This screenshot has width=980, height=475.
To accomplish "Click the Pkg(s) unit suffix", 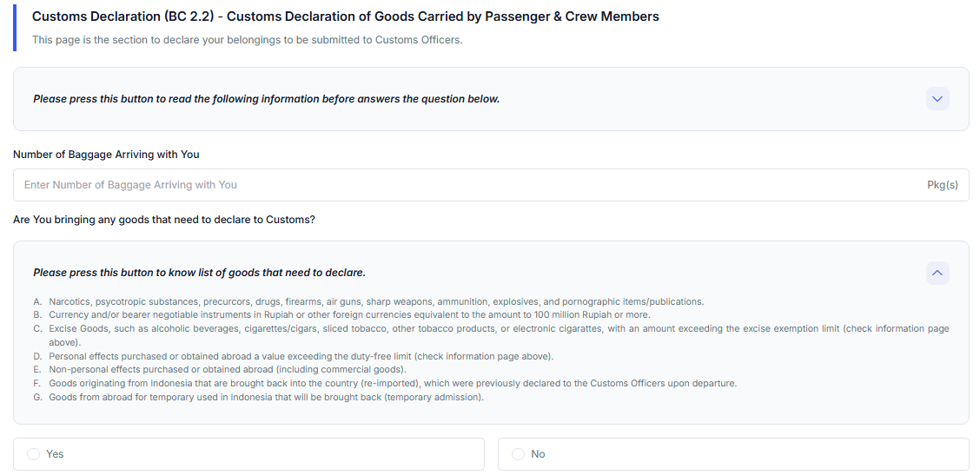I will [942, 185].
